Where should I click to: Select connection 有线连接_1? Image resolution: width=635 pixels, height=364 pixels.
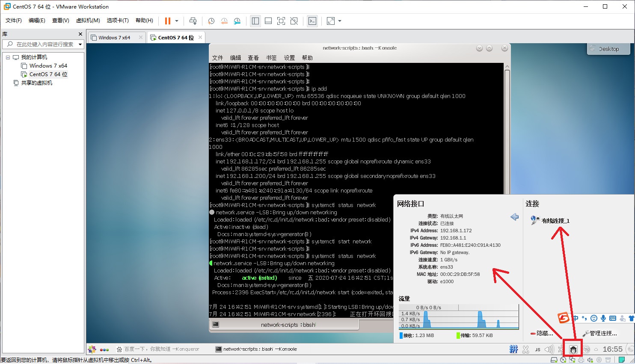(x=550, y=221)
